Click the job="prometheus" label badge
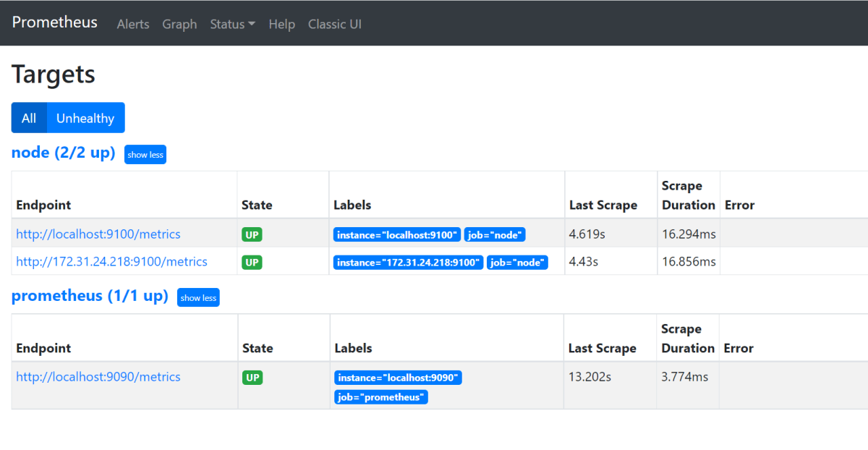 pos(381,397)
